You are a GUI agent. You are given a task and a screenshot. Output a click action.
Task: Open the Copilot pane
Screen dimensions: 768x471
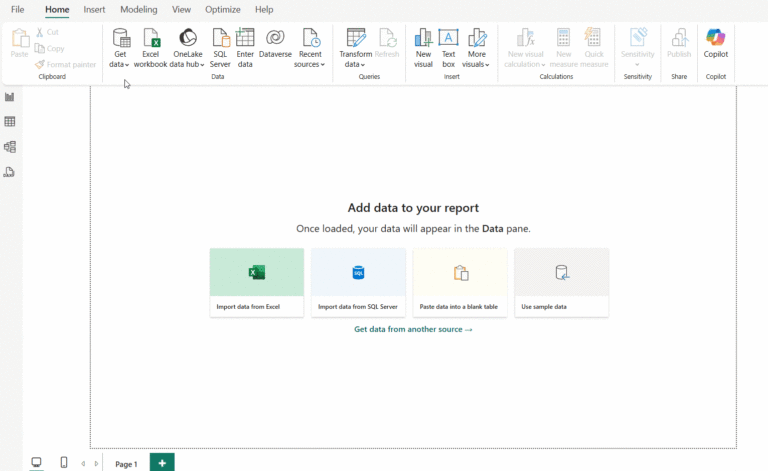pos(715,39)
